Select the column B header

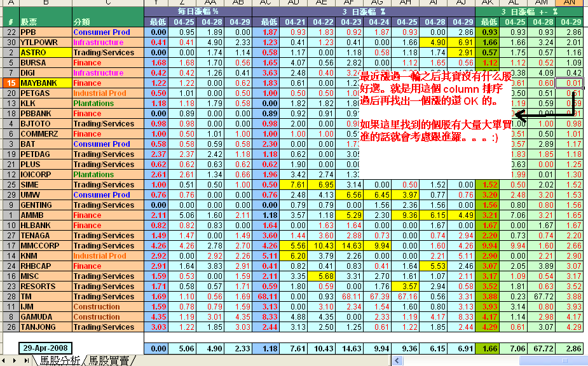tap(44, 3)
